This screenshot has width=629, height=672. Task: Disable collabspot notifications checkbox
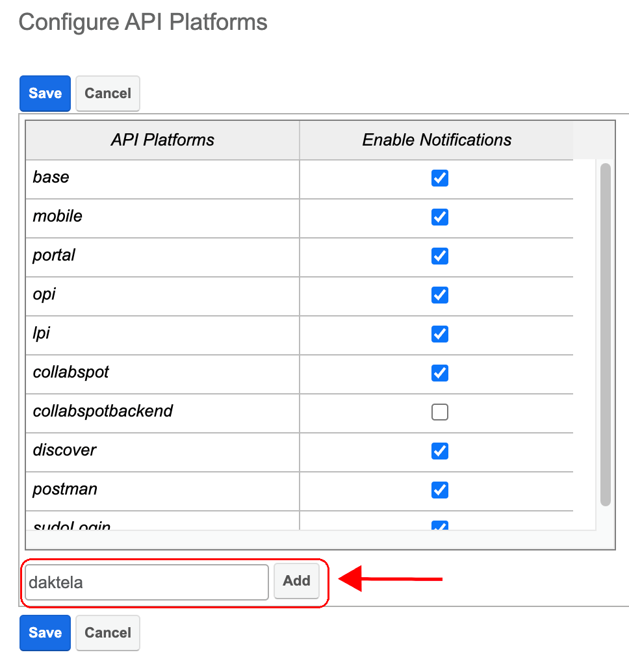pyautogui.click(x=440, y=373)
